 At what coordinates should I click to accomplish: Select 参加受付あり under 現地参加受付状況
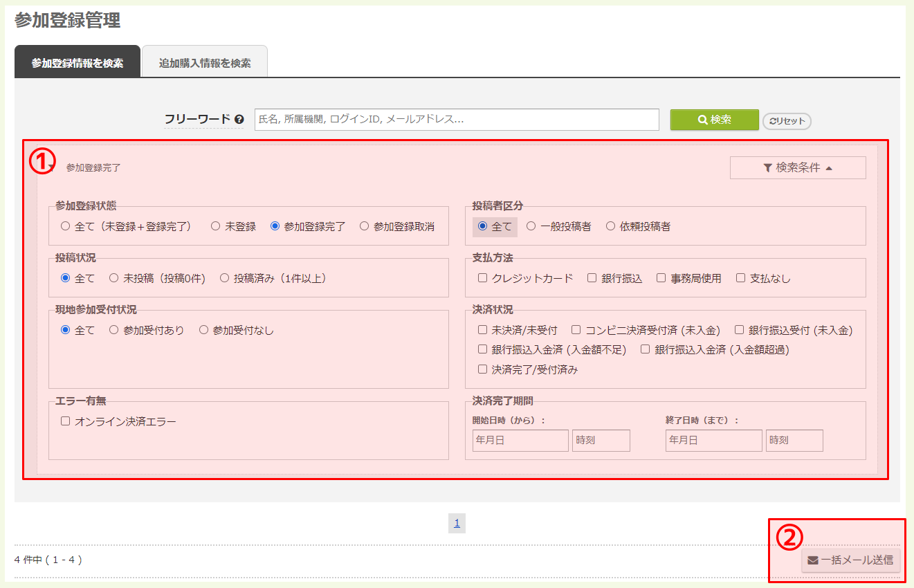113,329
